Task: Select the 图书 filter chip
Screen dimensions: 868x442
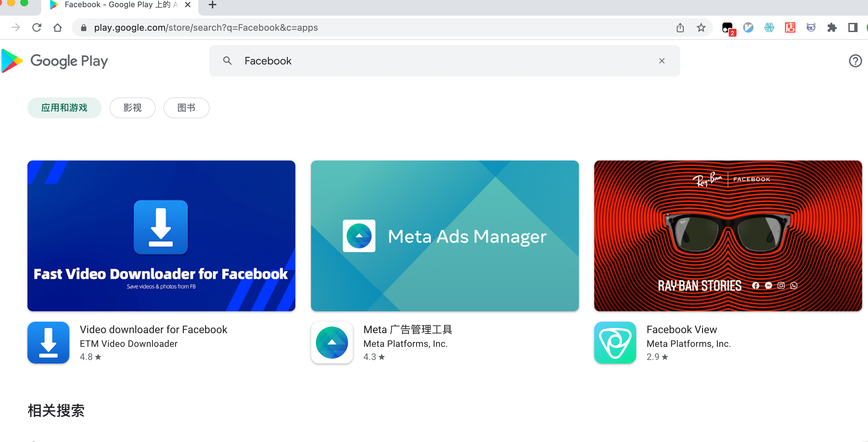Action: click(x=186, y=108)
